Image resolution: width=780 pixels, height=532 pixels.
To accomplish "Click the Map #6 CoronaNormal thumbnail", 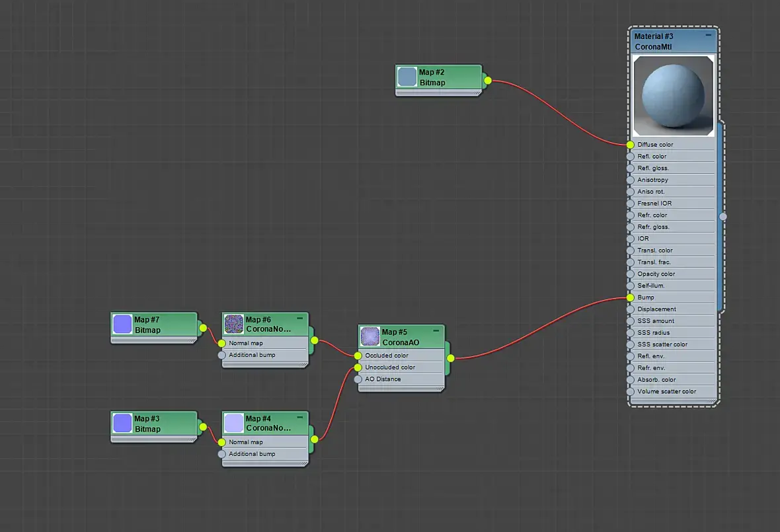I will click(234, 324).
